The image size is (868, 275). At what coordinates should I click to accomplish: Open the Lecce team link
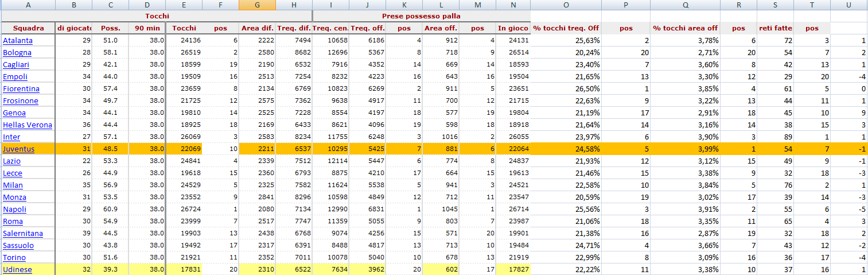click(x=13, y=173)
